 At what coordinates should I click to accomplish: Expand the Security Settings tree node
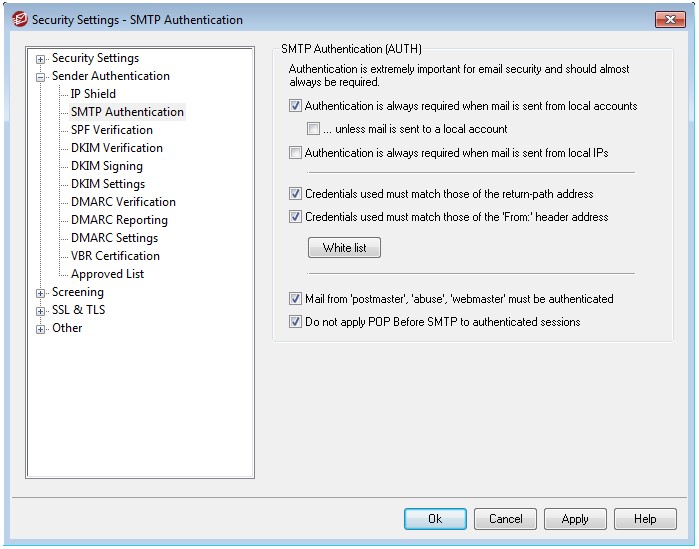point(41,59)
